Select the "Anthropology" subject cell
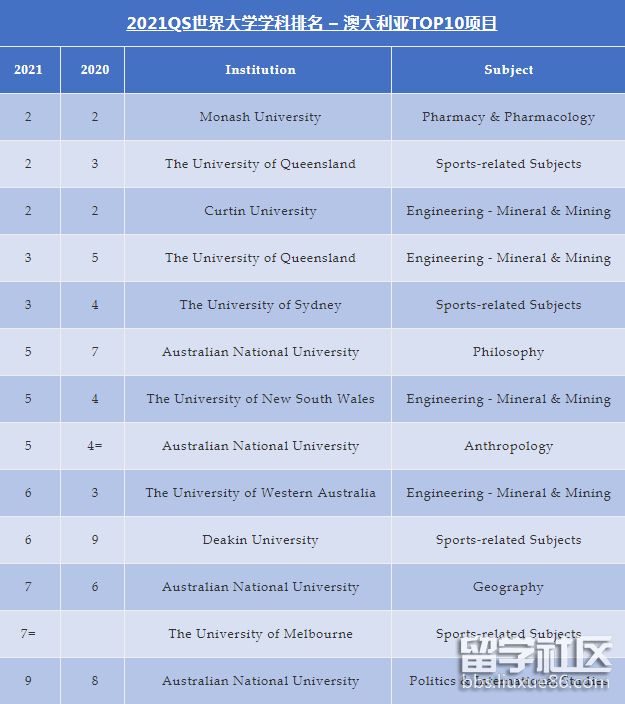The height and width of the screenshot is (704, 625). (x=509, y=446)
